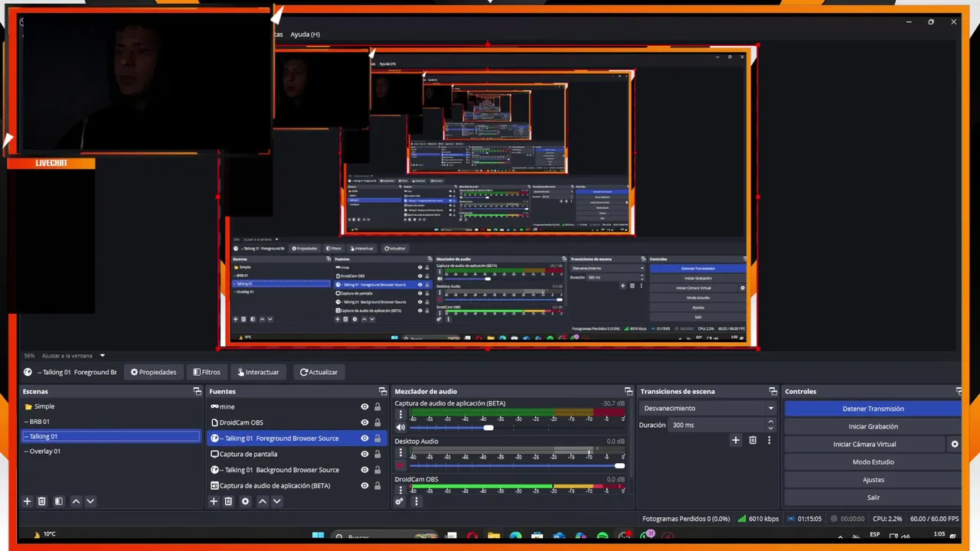Open the Ayuda (H) menu
The width and height of the screenshot is (980, 551).
coord(305,34)
